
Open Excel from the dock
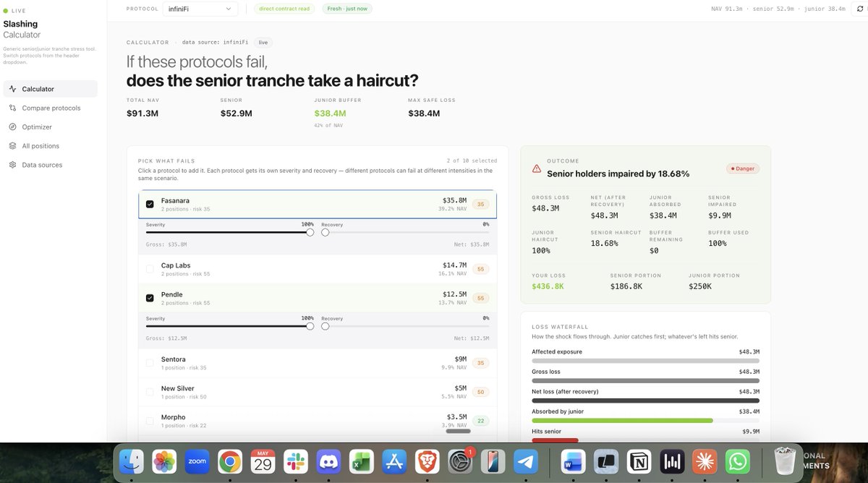[x=361, y=462]
